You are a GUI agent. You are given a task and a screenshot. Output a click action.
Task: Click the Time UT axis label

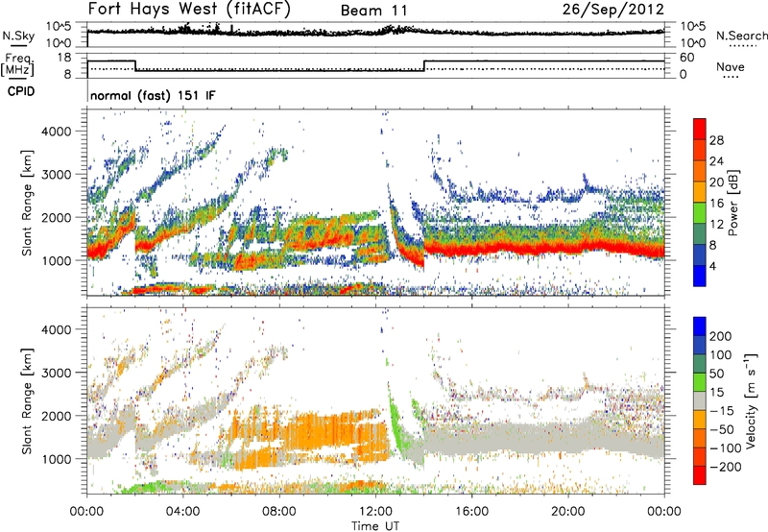[375, 525]
